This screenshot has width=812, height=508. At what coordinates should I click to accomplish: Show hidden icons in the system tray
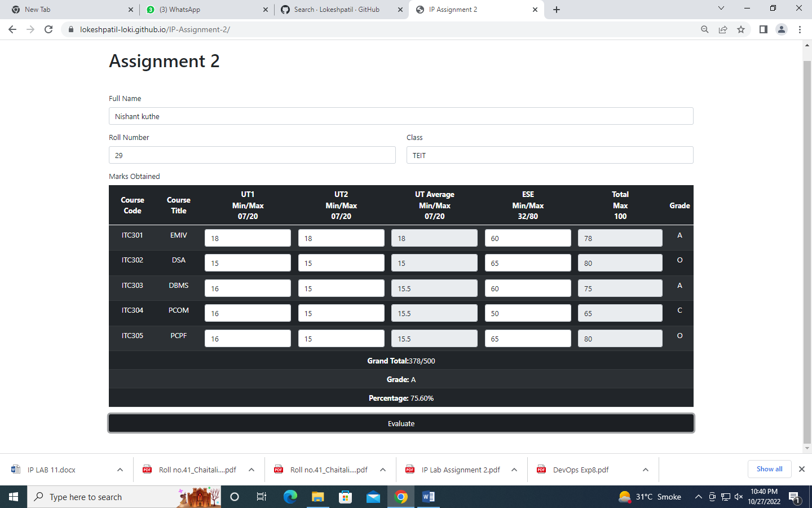point(698,497)
